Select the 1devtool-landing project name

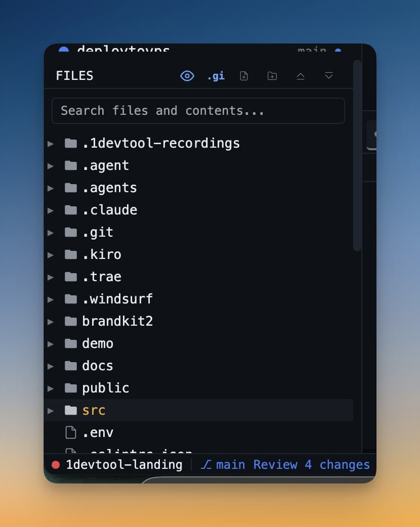click(x=124, y=465)
